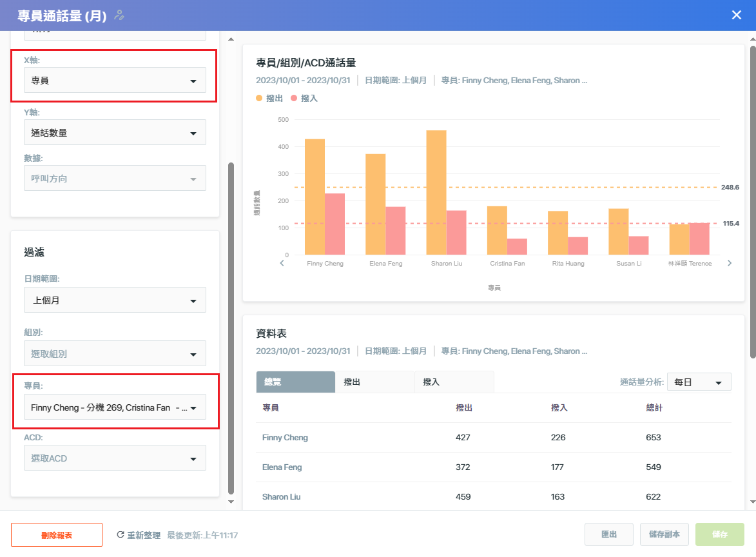Click the 儲存副本 button
Image resolution: width=756 pixels, height=557 pixels.
click(x=664, y=534)
